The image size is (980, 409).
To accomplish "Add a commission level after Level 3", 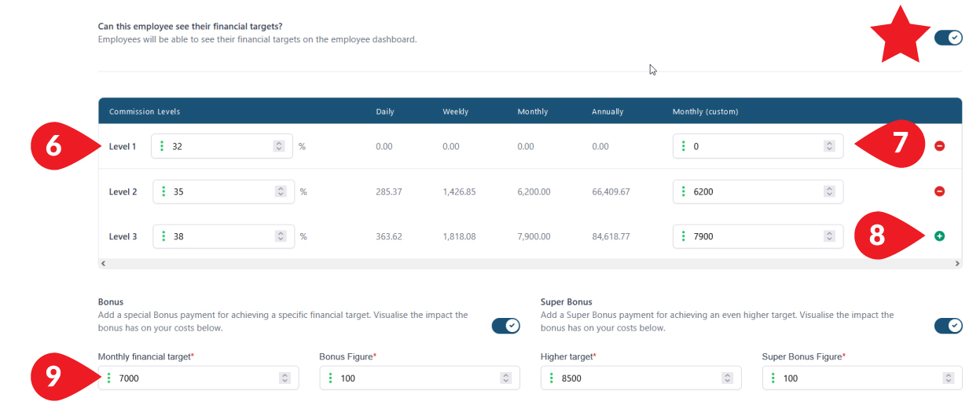I will coord(939,236).
